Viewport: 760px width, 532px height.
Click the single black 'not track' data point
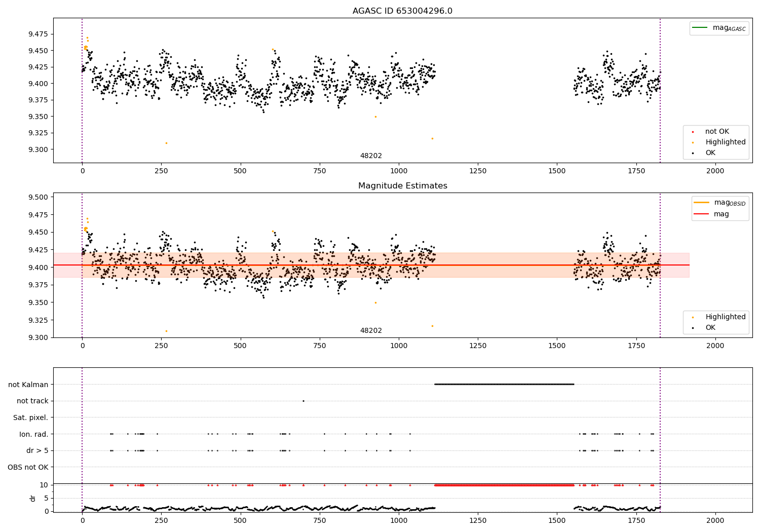(x=303, y=401)
